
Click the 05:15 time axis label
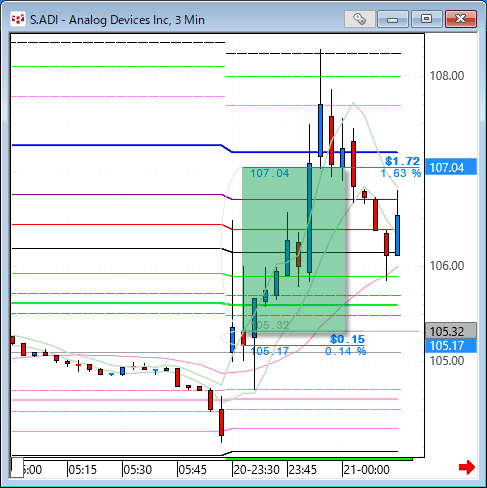[82, 470]
